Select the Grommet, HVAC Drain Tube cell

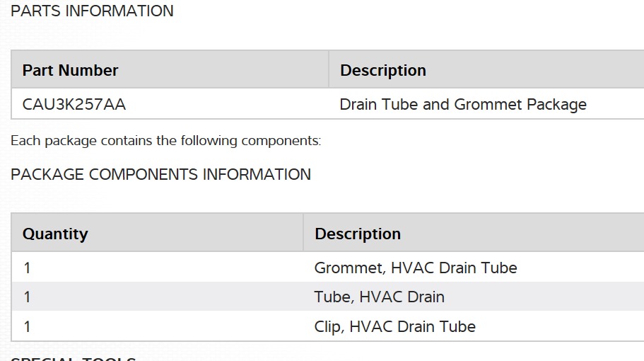click(x=416, y=268)
